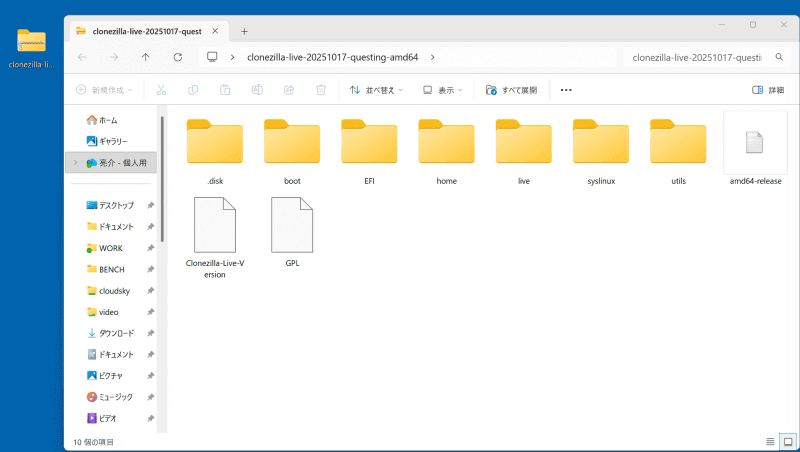The image size is (800, 452).
Task: Open the 並べ替え sort dropdown
Action: coord(376,90)
